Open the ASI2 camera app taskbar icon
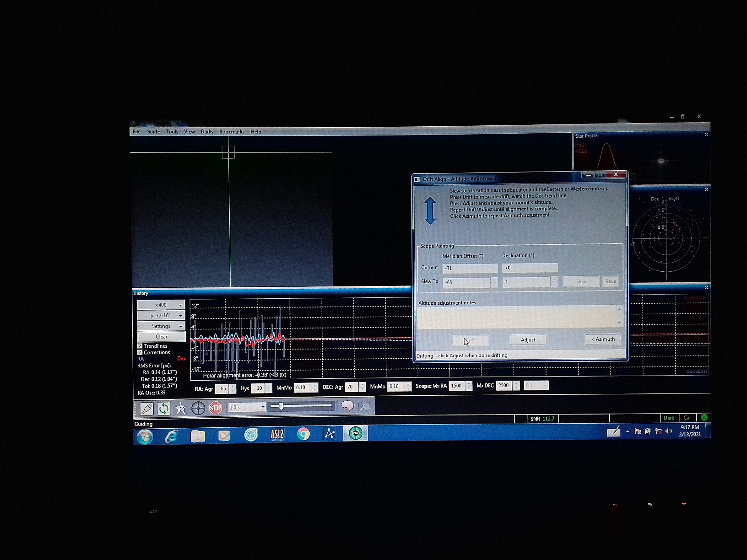This screenshot has height=560, width=747. pos(277,435)
